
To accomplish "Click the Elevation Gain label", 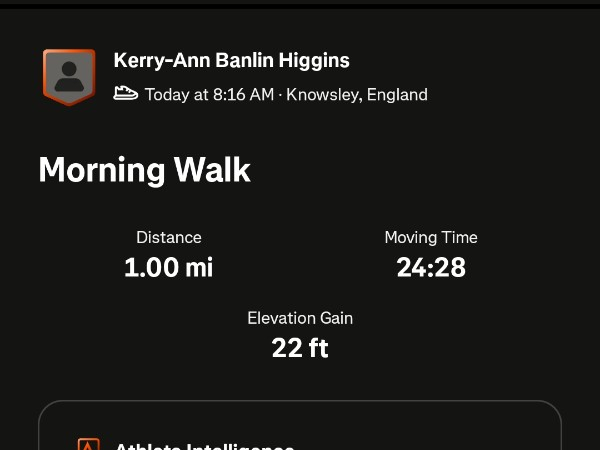I will click(x=300, y=318).
